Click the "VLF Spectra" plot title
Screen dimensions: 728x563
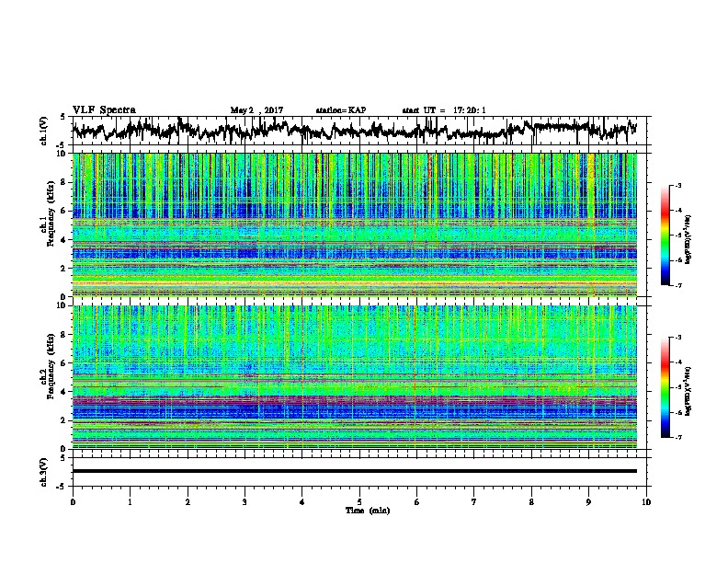coord(104,109)
